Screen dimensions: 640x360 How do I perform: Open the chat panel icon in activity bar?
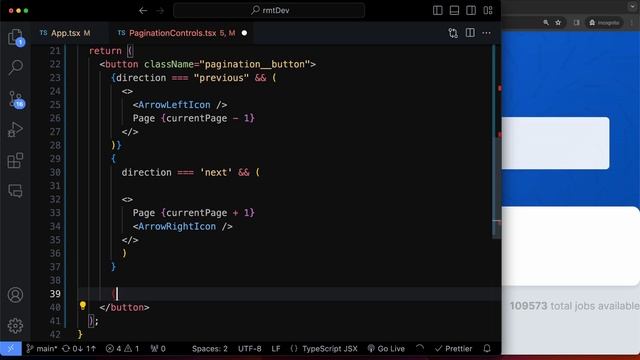point(16,191)
